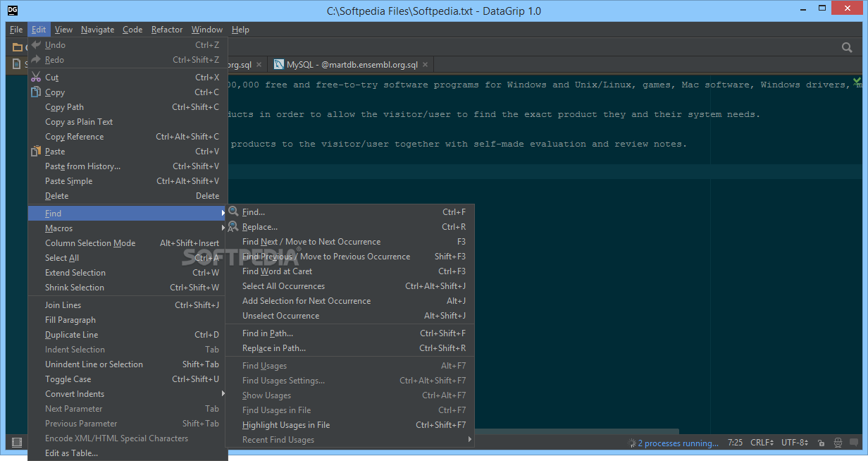868x461 pixels.
Task: Open the Window menu
Action: point(207,30)
